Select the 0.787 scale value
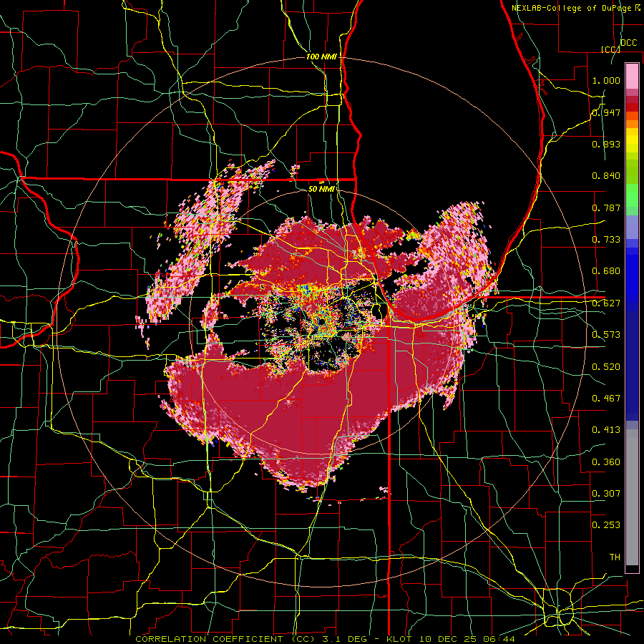 [x=606, y=208]
